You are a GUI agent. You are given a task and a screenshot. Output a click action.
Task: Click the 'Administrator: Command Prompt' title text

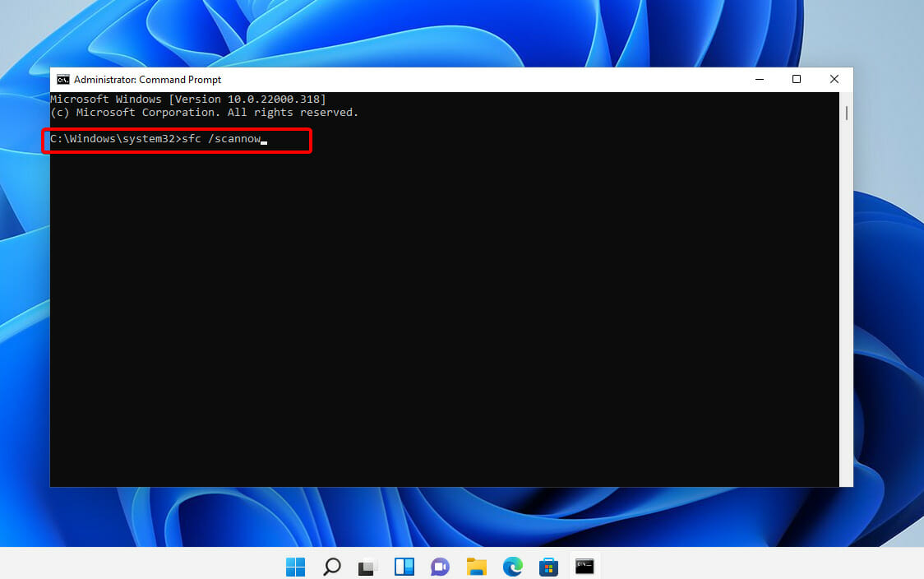(147, 80)
